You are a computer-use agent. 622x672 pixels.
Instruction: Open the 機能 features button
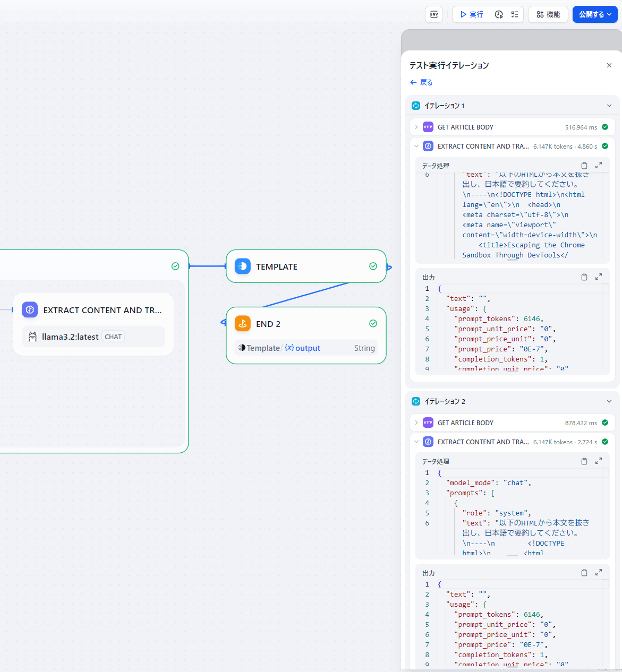(548, 14)
